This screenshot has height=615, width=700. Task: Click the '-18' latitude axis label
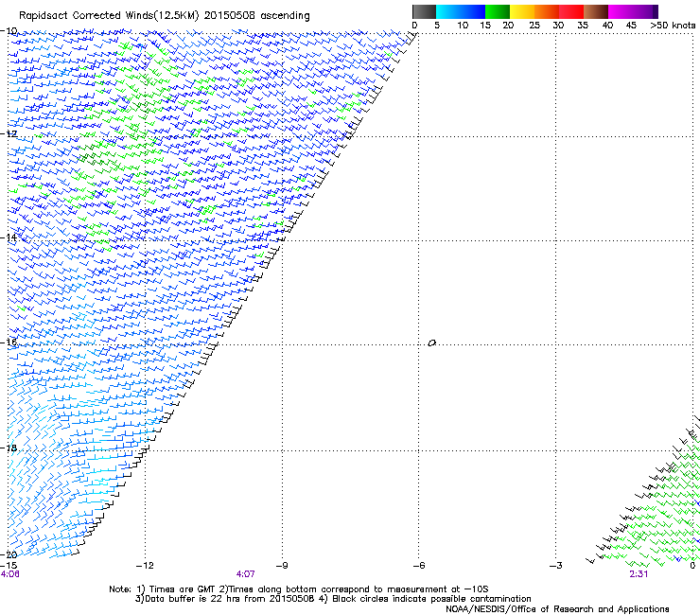click(9, 448)
